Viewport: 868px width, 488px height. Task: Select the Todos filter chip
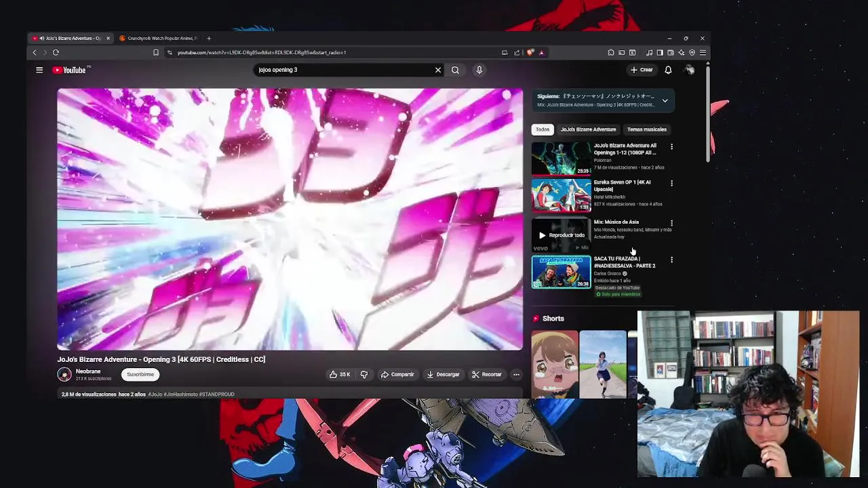[x=542, y=129]
